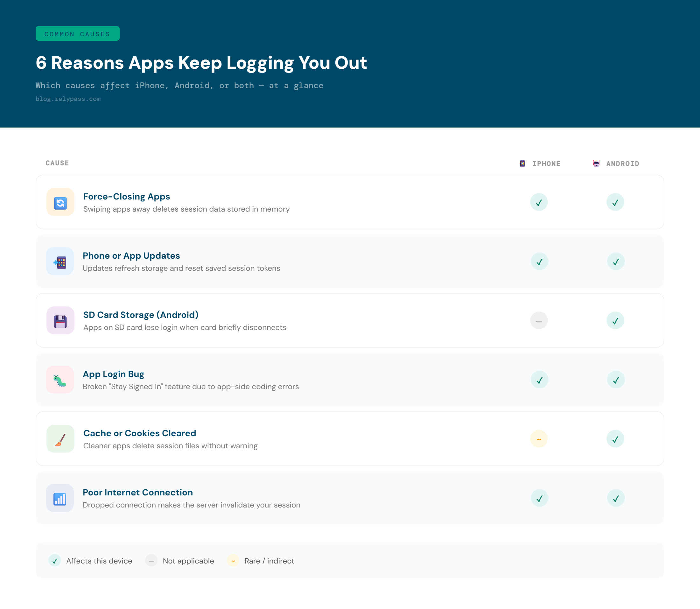Click the broom icon for Cache Cleared
This screenshot has width=700, height=609.
pos(60,439)
